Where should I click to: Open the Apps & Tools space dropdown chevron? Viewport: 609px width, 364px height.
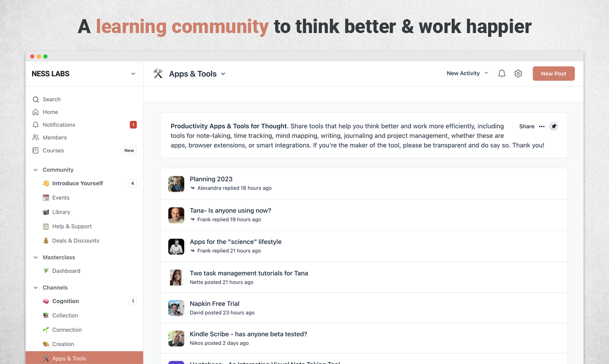[223, 74]
